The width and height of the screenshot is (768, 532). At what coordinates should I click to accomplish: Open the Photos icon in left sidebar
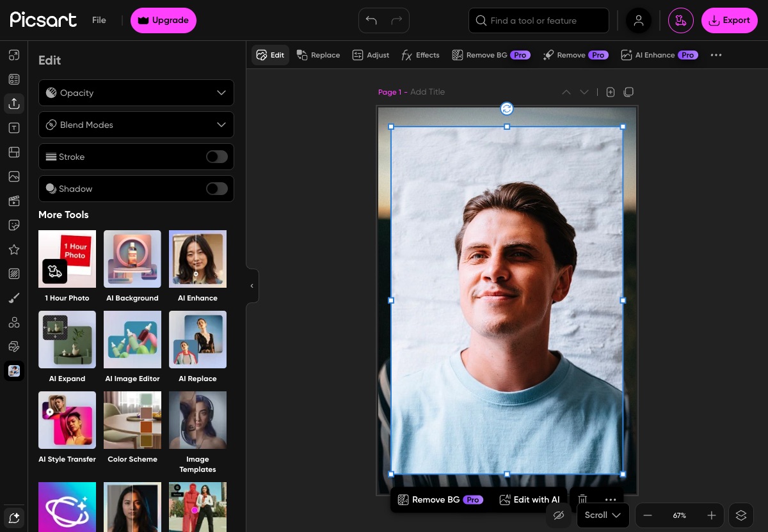tap(14, 176)
